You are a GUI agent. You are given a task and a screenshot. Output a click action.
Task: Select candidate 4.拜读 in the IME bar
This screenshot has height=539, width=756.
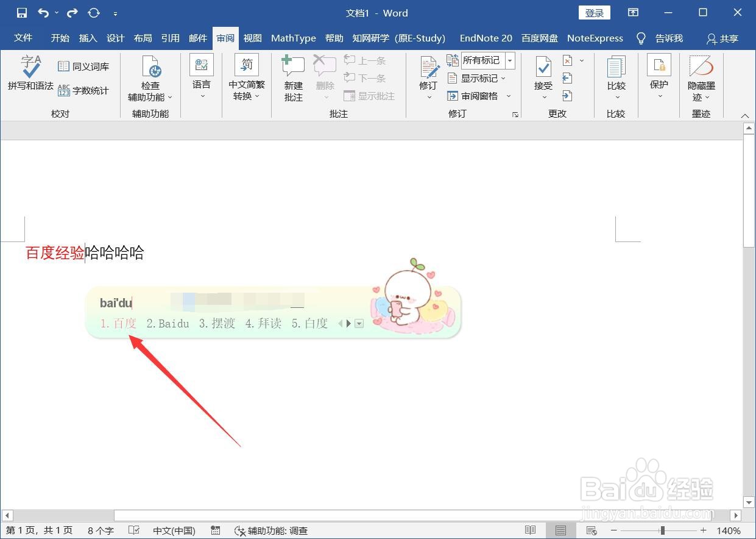coord(263,324)
